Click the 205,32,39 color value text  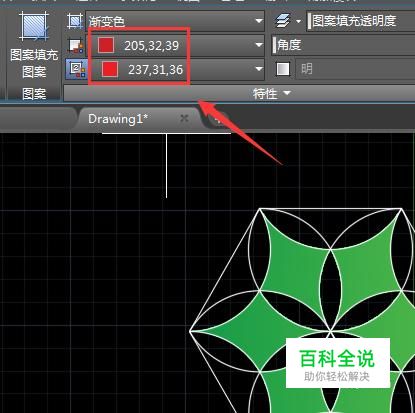coord(151,46)
